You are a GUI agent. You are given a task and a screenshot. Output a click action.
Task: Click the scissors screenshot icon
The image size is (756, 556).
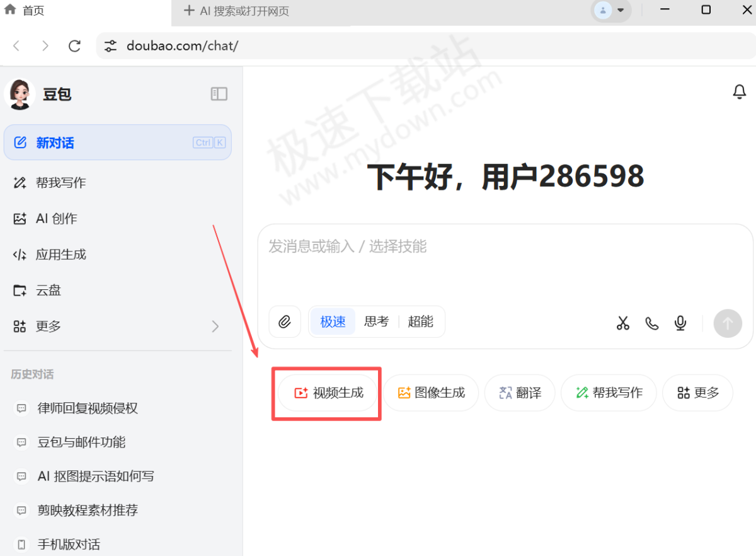pos(622,323)
